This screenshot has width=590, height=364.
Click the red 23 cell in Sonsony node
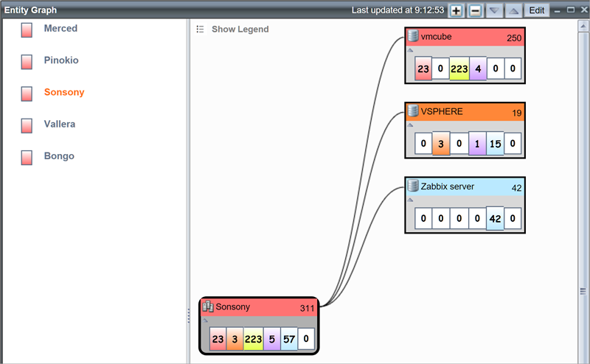click(x=218, y=339)
